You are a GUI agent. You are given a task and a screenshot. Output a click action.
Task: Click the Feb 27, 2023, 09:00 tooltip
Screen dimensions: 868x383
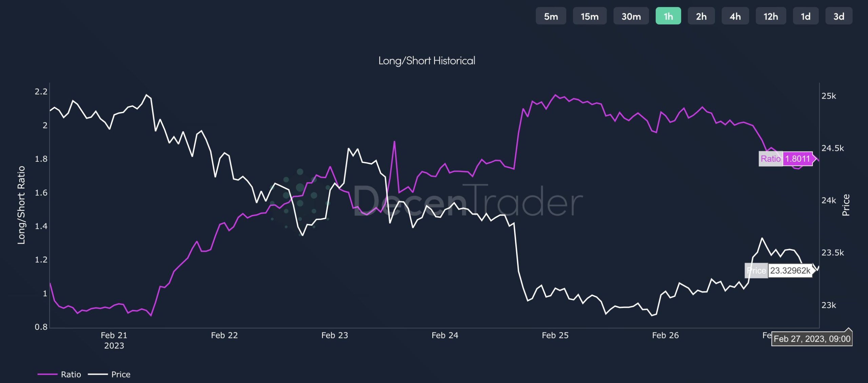point(812,339)
